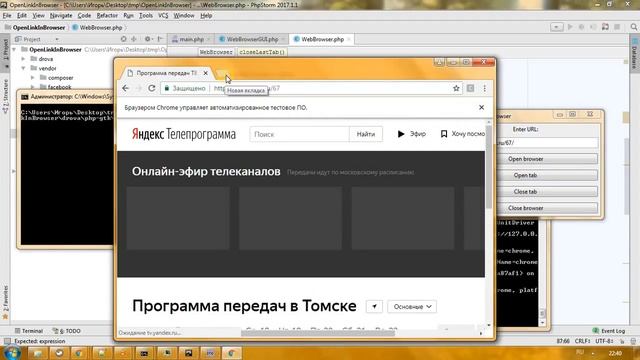Open the Tools menu
The width and height of the screenshot is (640, 360).
point(146,16)
